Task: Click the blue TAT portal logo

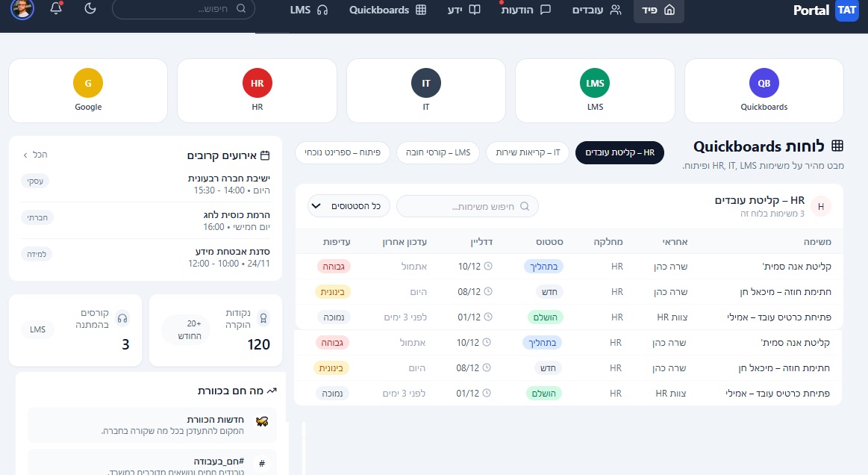Action: click(x=847, y=10)
